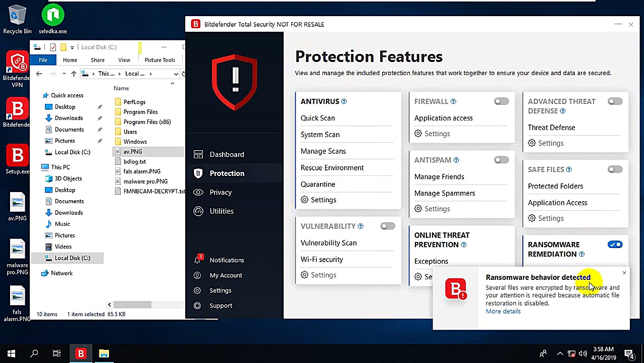
Task: Switch to the Home ribbon tab
Action: tap(70, 60)
